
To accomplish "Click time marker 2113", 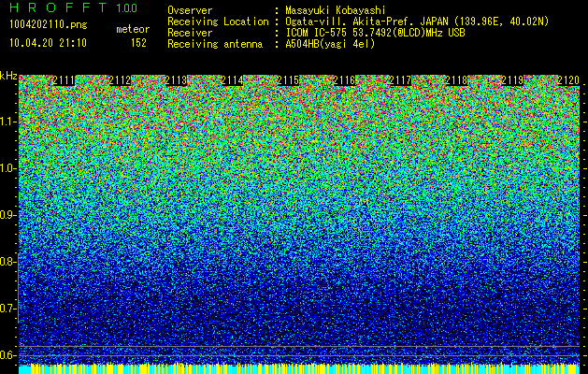I will click(x=176, y=80).
